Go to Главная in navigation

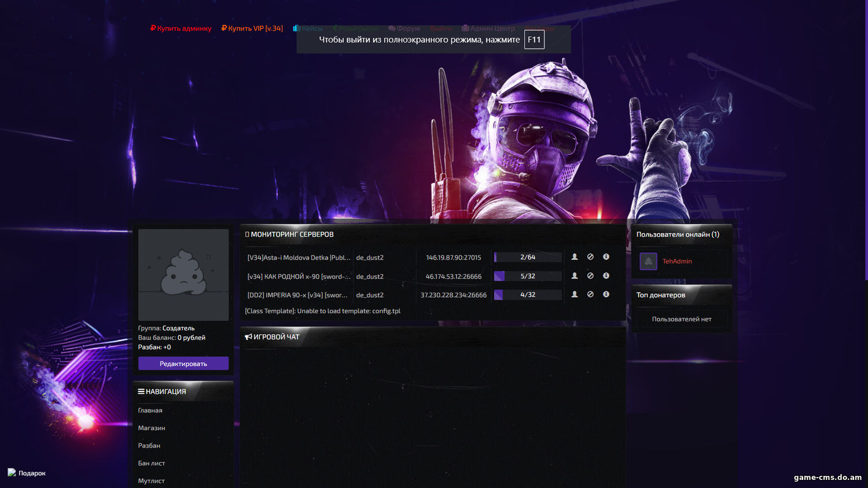pyautogui.click(x=150, y=411)
